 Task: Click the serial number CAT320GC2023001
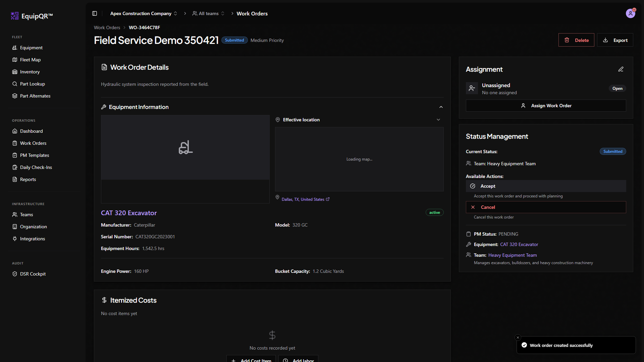155,237
